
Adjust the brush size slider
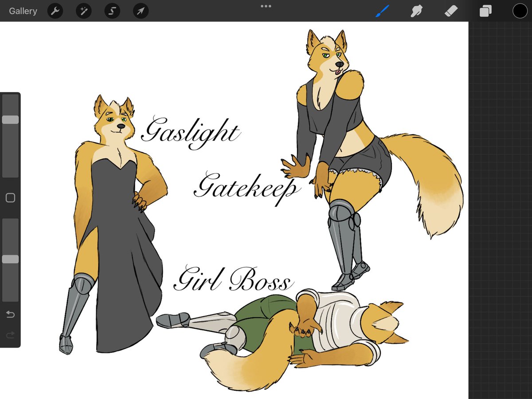[x=10, y=119]
